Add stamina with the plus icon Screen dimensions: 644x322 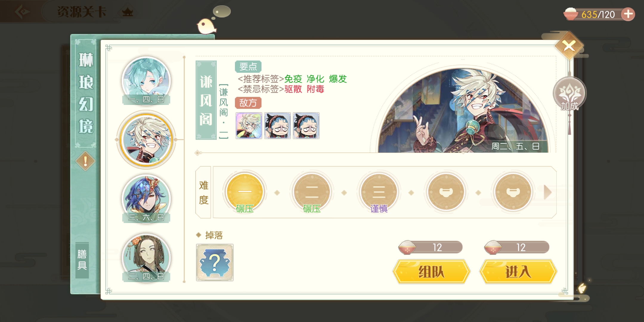click(x=628, y=14)
